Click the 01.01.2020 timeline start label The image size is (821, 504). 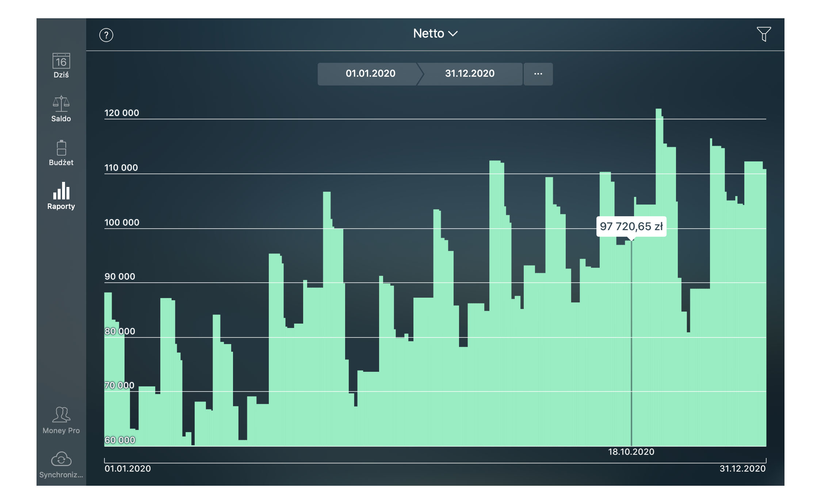tap(127, 469)
